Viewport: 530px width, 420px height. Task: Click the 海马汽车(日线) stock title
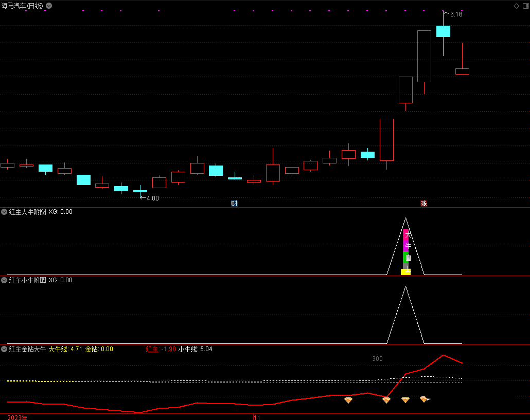(22, 6)
